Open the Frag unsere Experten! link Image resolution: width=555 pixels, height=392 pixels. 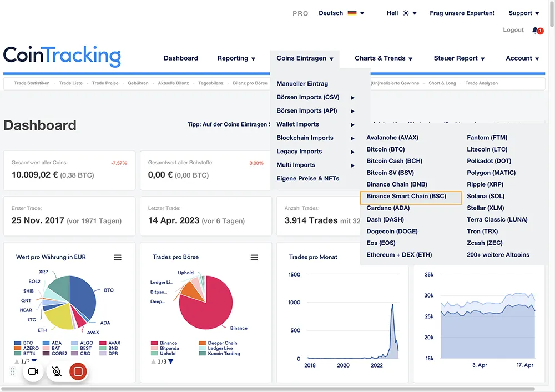[462, 13]
